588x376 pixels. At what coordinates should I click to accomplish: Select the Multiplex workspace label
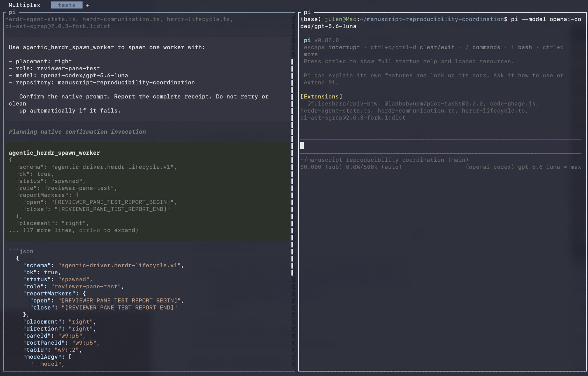24,5
